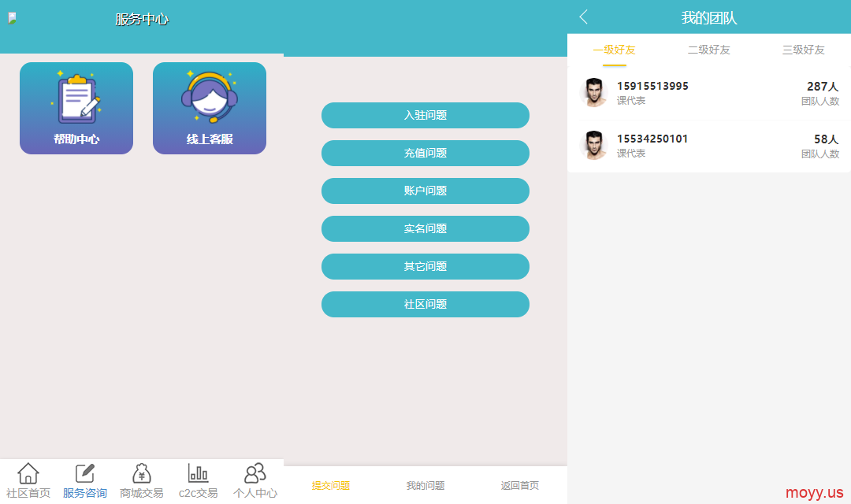Click the avatar of user 15534250101
Image resolution: width=851 pixels, height=504 pixels.
pos(594,146)
